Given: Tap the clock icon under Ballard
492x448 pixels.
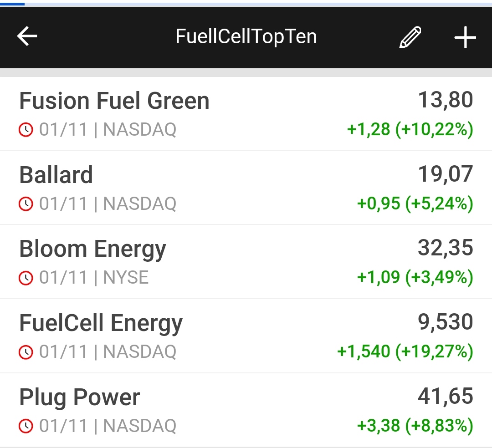Looking at the screenshot, I should point(26,204).
